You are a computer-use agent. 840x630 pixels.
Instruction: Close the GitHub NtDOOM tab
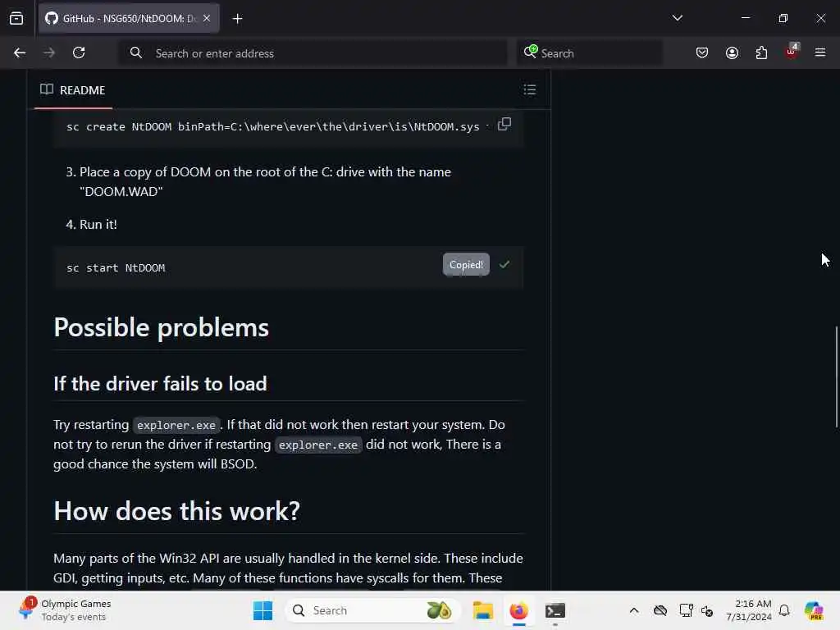(x=207, y=18)
